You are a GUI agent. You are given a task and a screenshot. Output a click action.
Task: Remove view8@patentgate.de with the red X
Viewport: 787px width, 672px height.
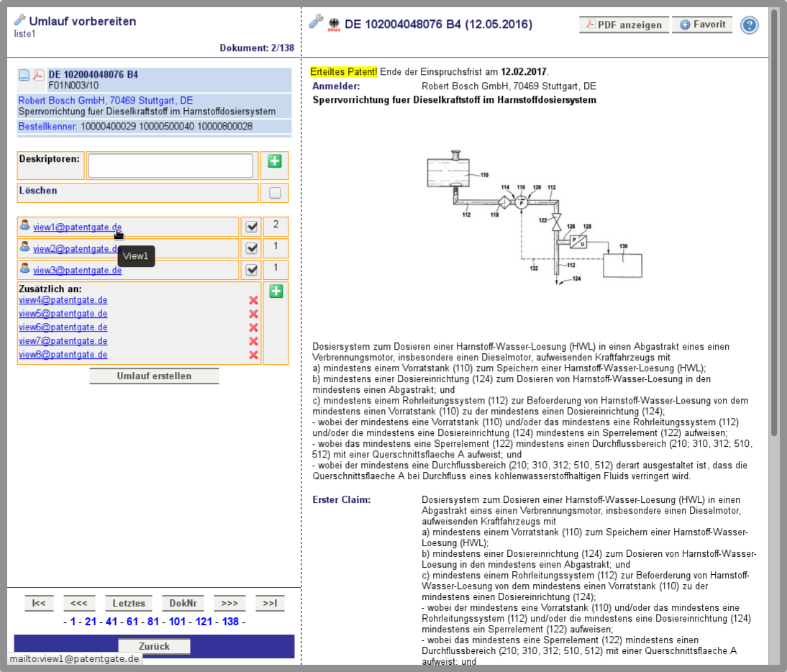[253, 355]
